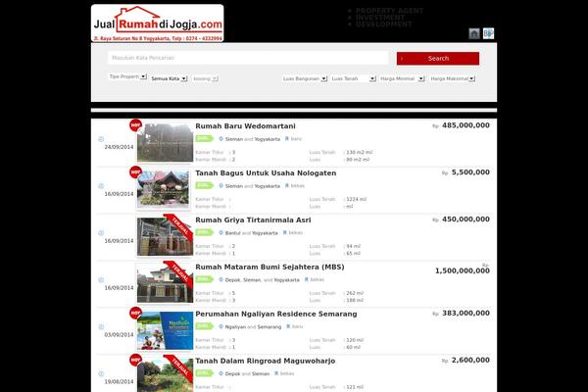Open the Semua Kota dropdown
The image size is (588, 392).
pyautogui.click(x=169, y=78)
